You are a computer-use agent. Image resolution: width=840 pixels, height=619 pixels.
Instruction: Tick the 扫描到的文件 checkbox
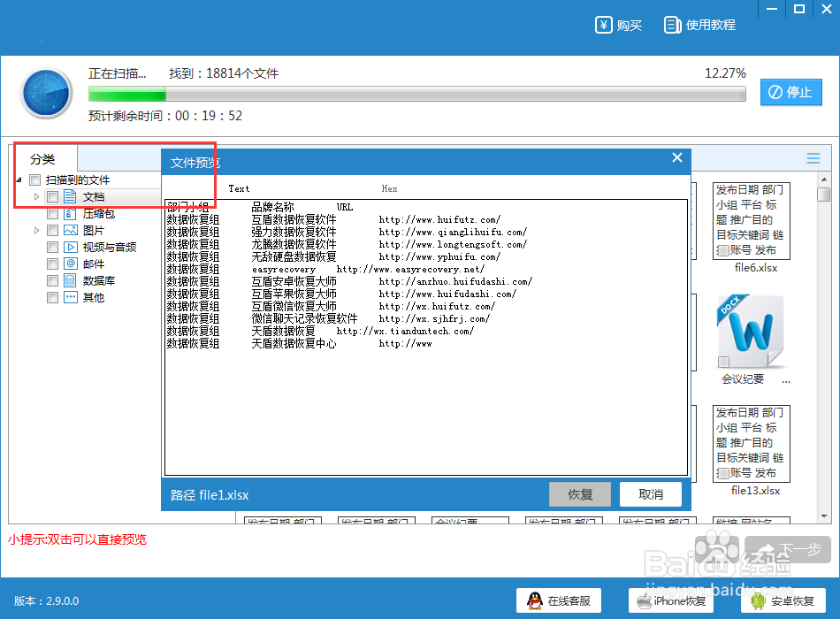[x=35, y=180]
